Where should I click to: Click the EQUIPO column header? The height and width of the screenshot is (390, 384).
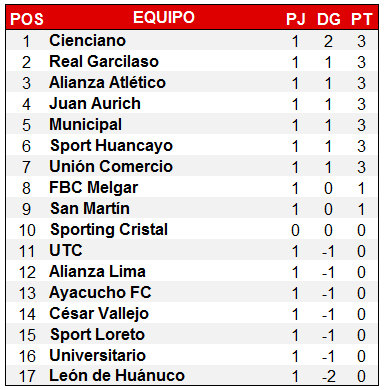click(164, 17)
